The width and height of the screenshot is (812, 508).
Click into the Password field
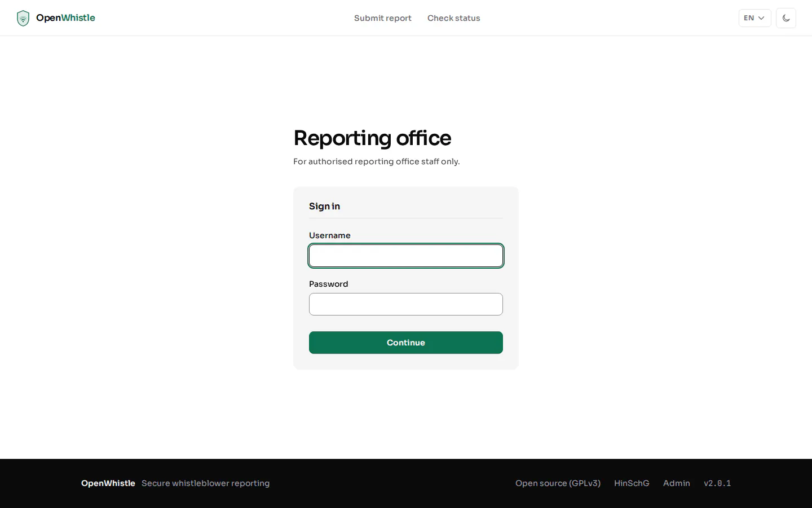pos(406,304)
